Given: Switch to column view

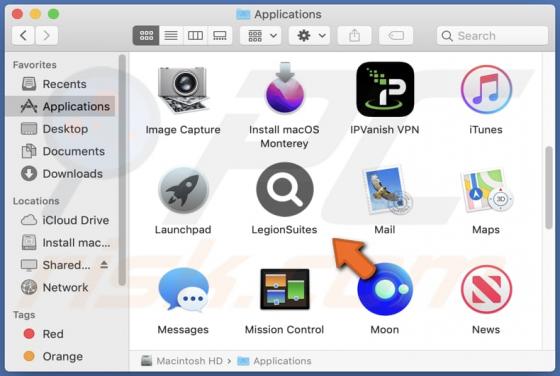Looking at the screenshot, I should coord(195,35).
